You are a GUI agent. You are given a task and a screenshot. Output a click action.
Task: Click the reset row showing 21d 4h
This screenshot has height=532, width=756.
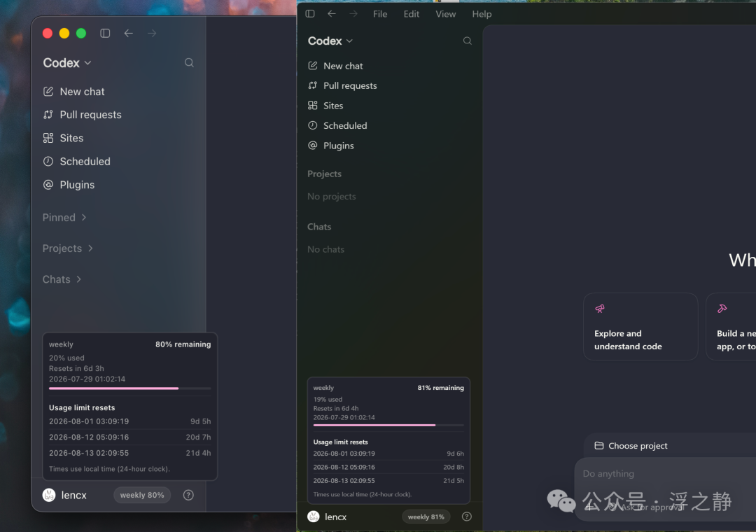point(129,453)
